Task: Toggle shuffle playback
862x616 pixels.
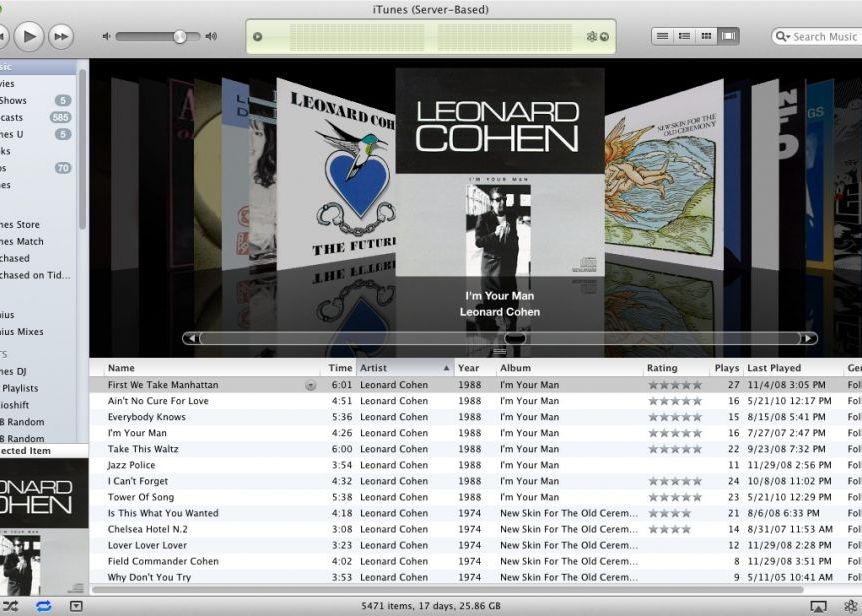Action: [11, 606]
